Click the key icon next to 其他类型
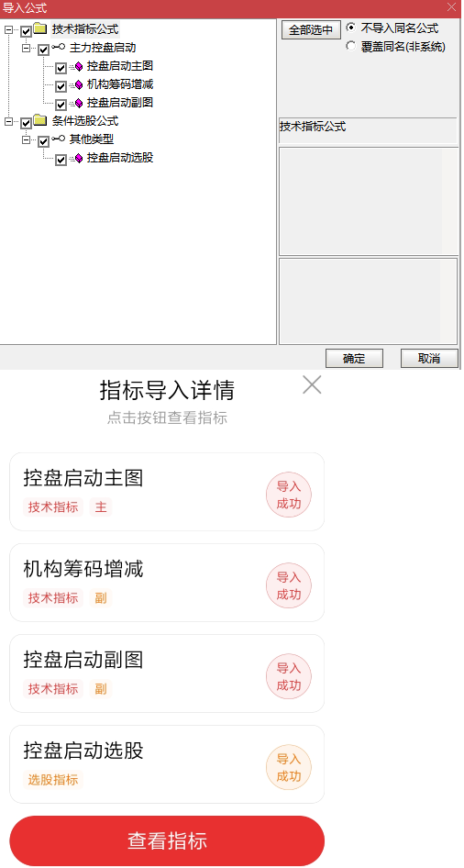 tap(58, 139)
